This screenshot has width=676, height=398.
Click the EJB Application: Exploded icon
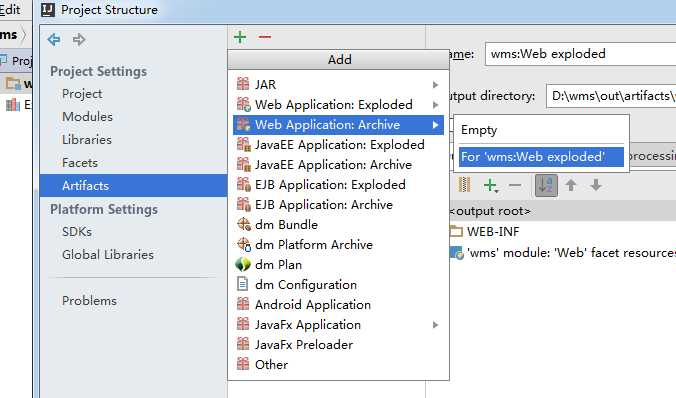coord(243,184)
